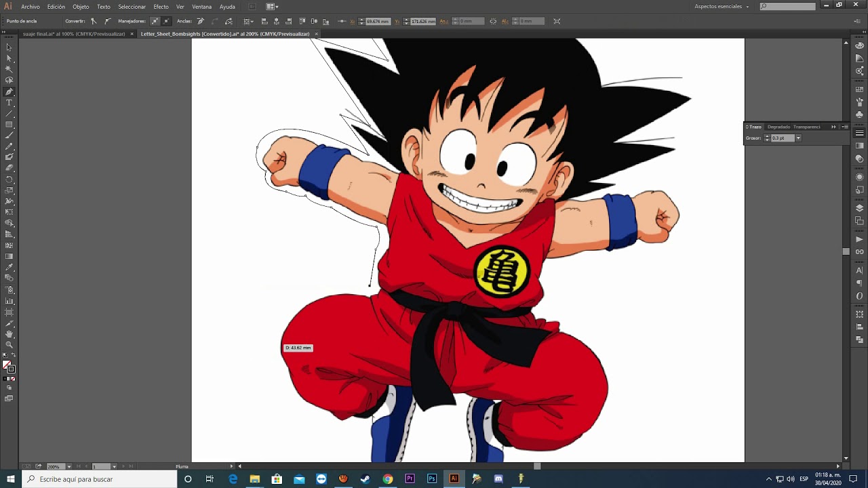Open Photoshop from the Windows taskbar
Screen dimensions: 868x488
(432, 479)
